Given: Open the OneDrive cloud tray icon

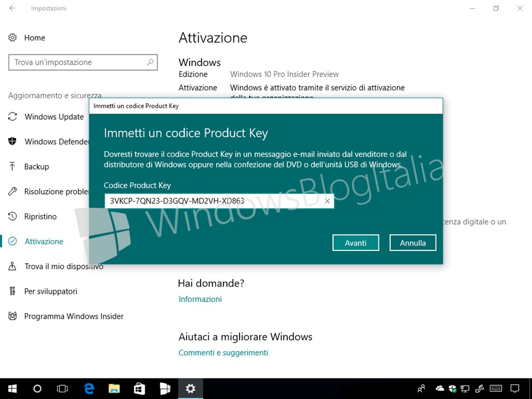Looking at the screenshot, I should [439, 388].
